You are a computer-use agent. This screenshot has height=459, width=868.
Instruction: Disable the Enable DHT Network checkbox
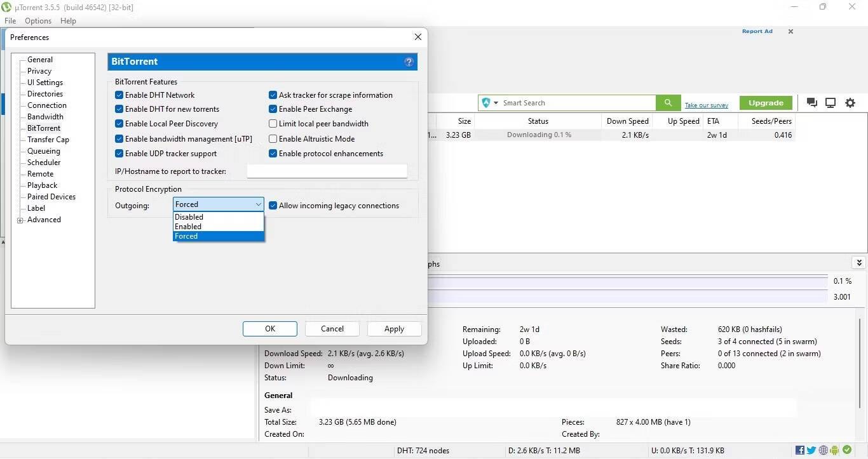pos(119,95)
